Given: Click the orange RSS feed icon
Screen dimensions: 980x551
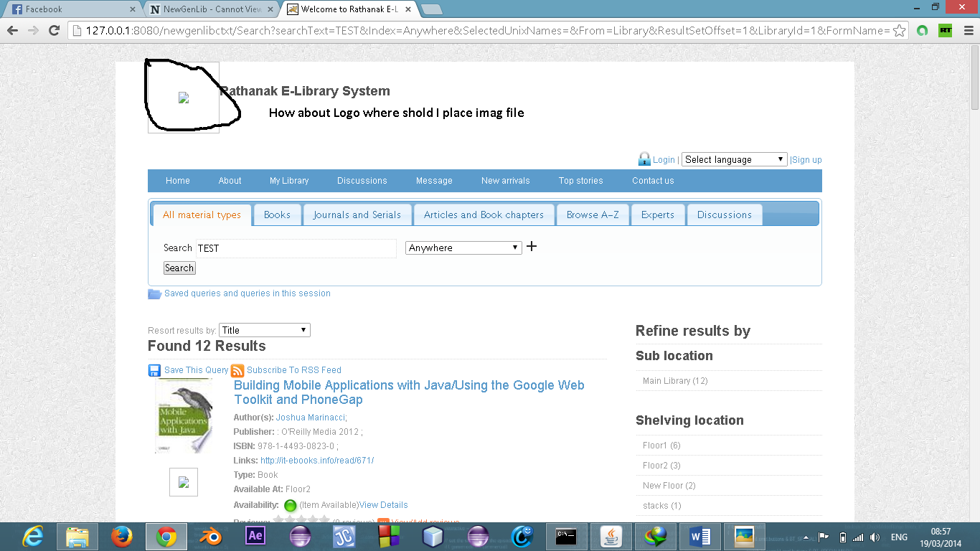Looking at the screenshot, I should [x=237, y=370].
